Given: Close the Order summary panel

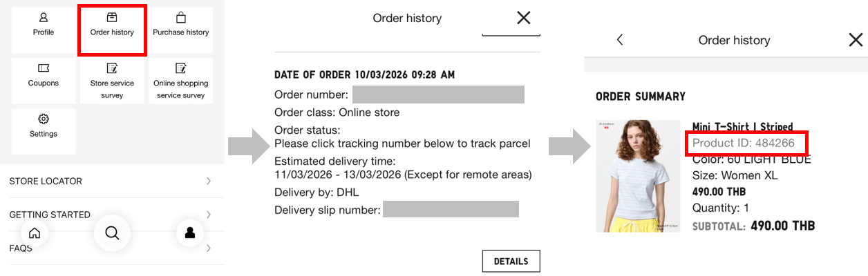Looking at the screenshot, I should pos(856,40).
